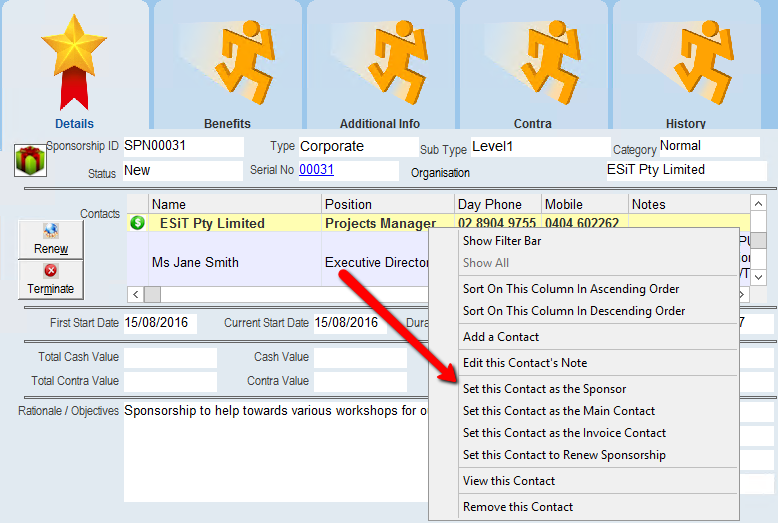The width and height of the screenshot is (778, 523).
Task: Select Sort On This Column In Ascending Order
Action: (570, 289)
